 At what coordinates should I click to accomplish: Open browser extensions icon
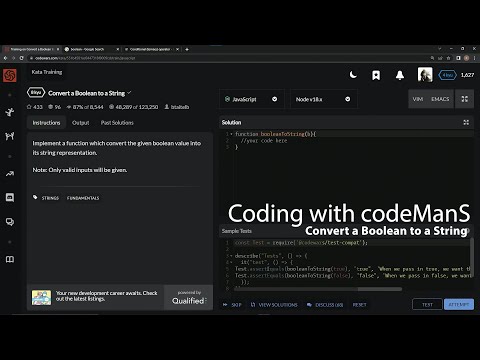point(458,58)
